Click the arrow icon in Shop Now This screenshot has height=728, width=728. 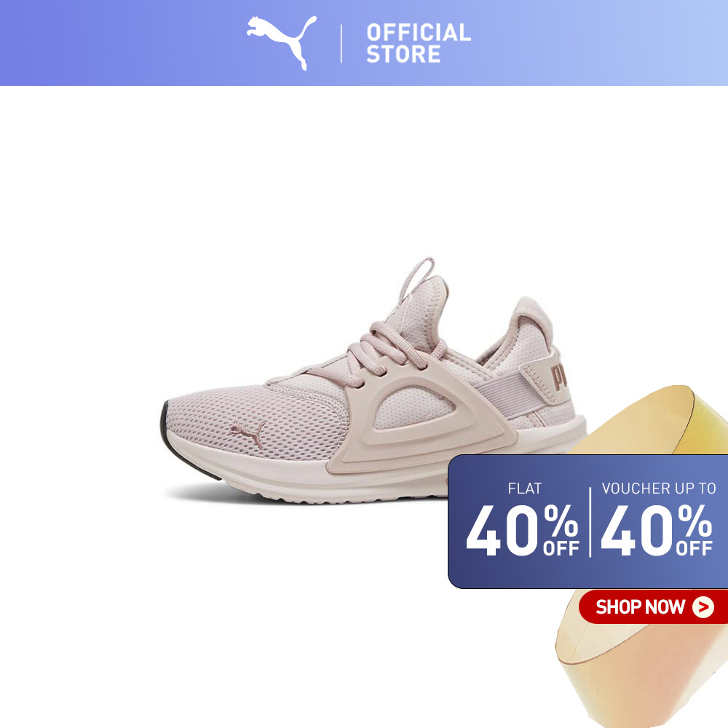point(703,607)
